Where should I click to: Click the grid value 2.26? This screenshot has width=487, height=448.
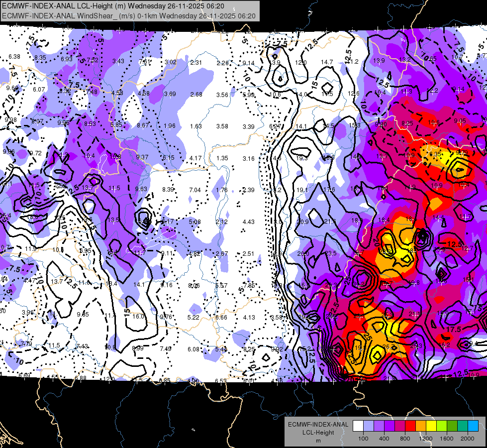[223, 63]
